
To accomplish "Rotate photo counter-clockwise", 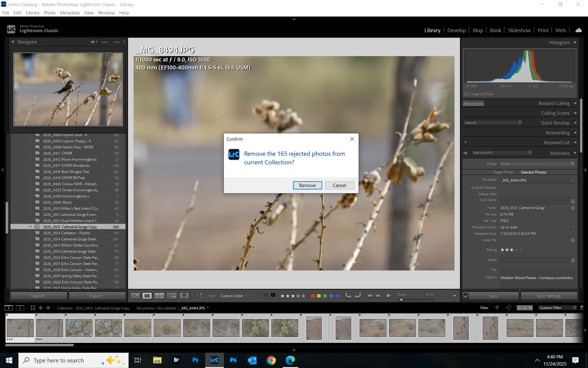I will tap(348, 296).
